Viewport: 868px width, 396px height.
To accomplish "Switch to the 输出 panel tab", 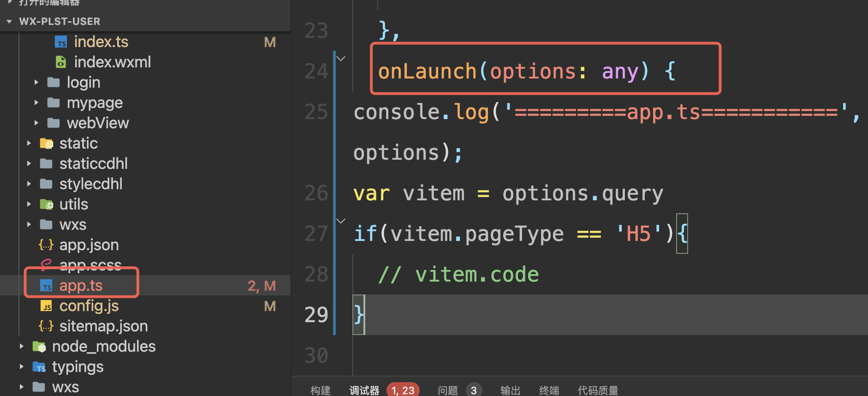I will (511, 390).
